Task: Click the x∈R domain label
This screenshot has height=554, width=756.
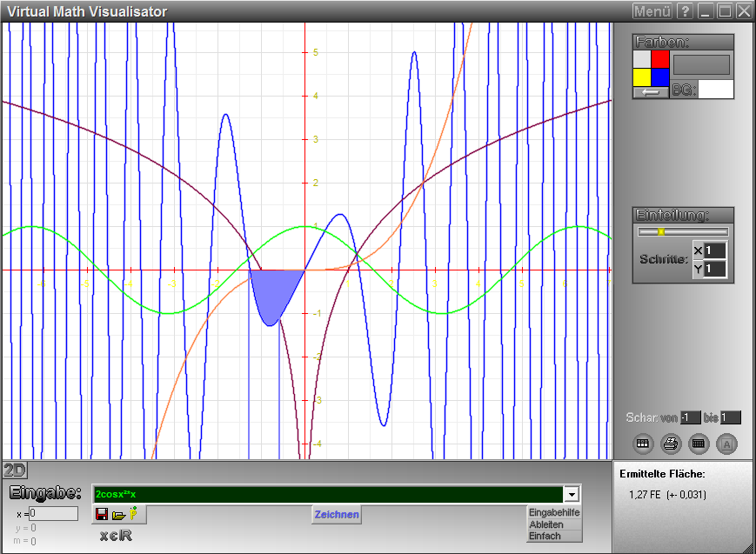Action: (116, 535)
